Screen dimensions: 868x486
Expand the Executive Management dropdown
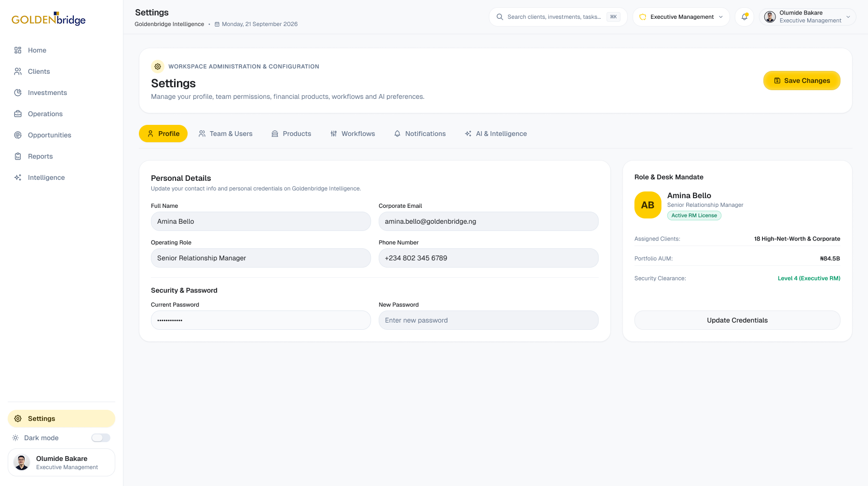(681, 17)
